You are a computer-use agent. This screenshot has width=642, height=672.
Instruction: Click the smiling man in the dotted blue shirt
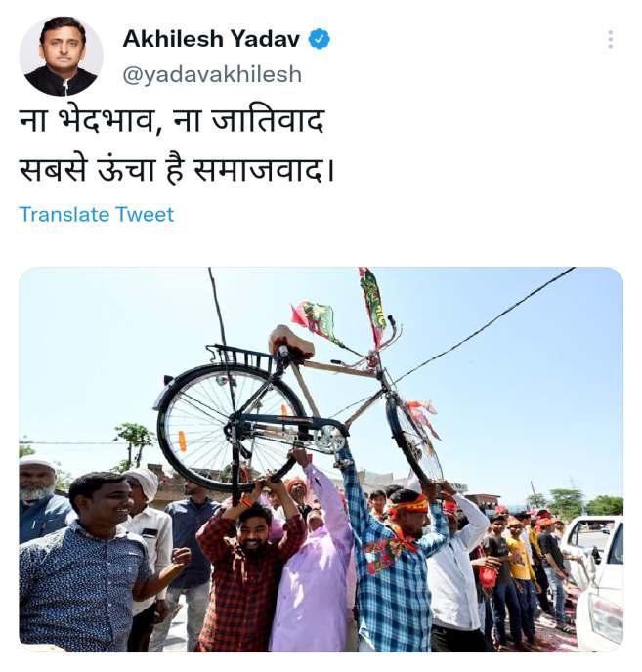pos(86,566)
